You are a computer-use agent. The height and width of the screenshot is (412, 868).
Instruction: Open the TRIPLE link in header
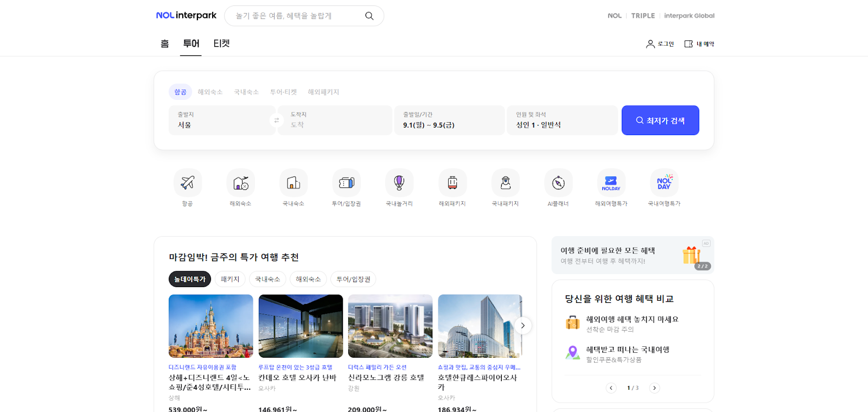[x=643, y=16]
